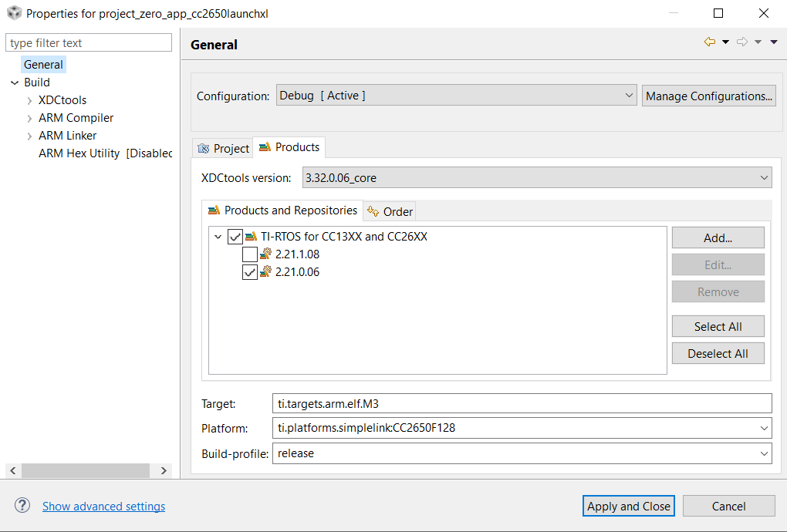Screen dimensions: 787x532
Task: Select the 2.21.0.06 version row text
Action: 297,271
